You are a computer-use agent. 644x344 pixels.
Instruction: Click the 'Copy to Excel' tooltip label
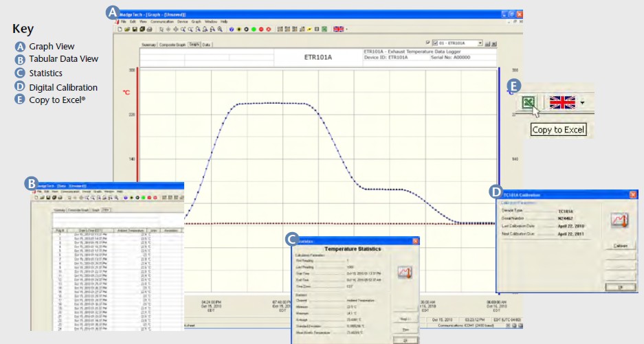coord(558,130)
